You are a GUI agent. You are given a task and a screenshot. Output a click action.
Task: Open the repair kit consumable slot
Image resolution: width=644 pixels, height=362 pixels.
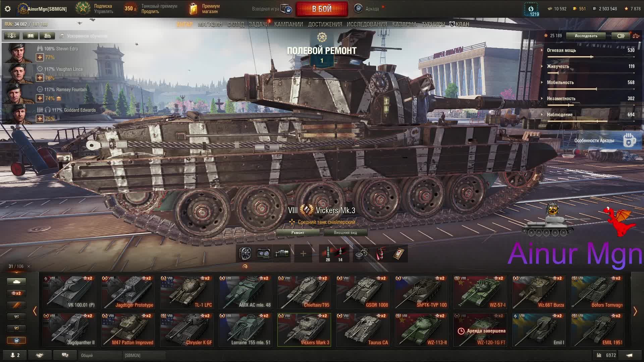point(362,254)
